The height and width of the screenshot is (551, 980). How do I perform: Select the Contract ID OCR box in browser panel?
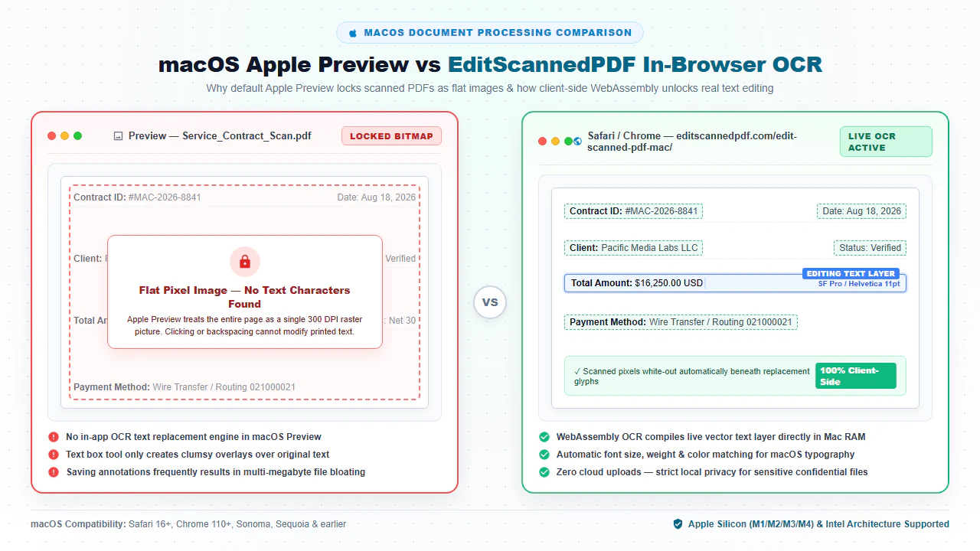(633, 211)
